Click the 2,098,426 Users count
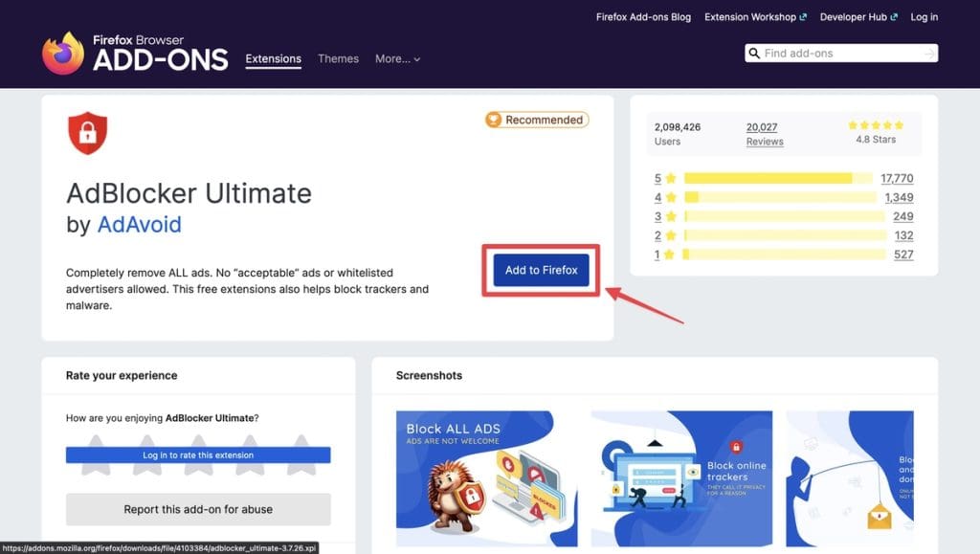Screen dimensions: 980x554 pos(678,134)
